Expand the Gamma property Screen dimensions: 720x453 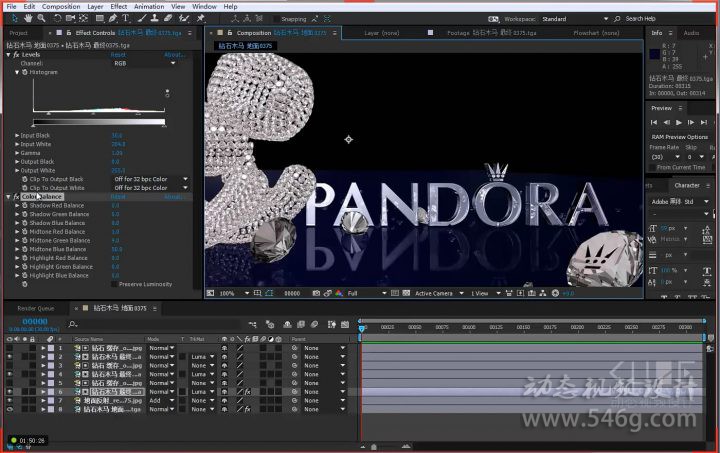pyautogui.click(x=17, y=153)
